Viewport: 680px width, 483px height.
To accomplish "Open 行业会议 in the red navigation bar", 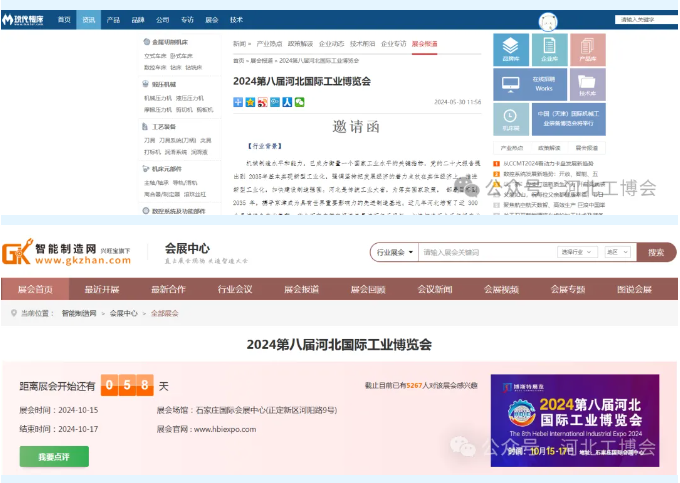I will pos(235,289).
